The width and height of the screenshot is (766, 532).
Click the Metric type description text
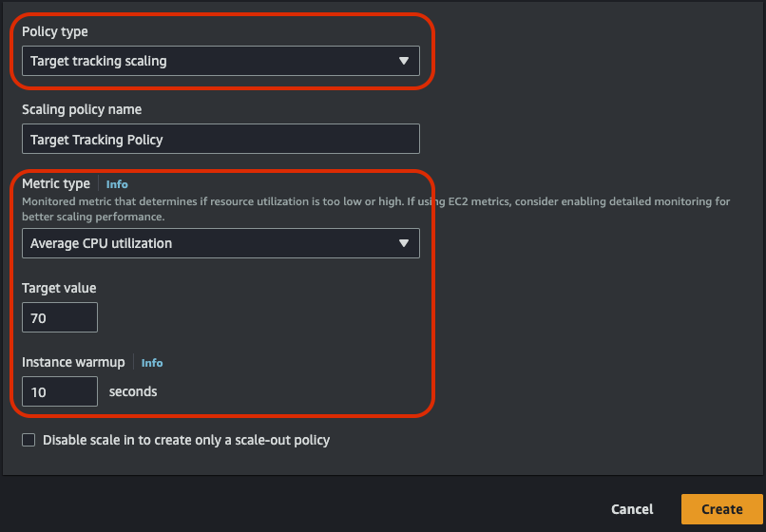tap(375, 209)
